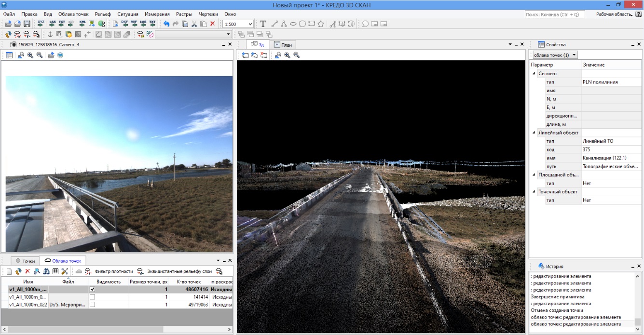Click the point clouds table horizontal scrollbar

(116, 329)
